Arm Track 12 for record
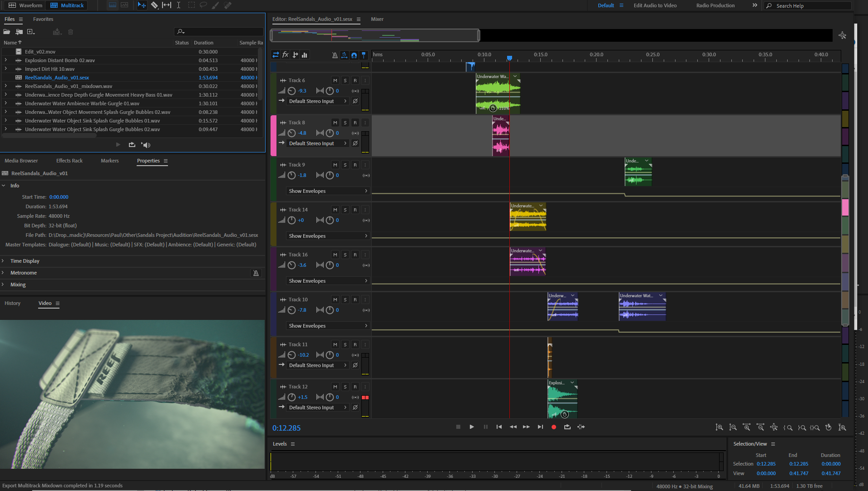Screen dimensions: 868x491 pos(355,387)
